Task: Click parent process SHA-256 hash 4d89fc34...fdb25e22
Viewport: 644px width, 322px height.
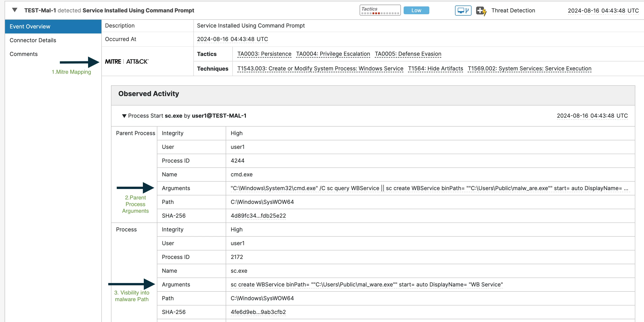Action: (x=258, y=216)
